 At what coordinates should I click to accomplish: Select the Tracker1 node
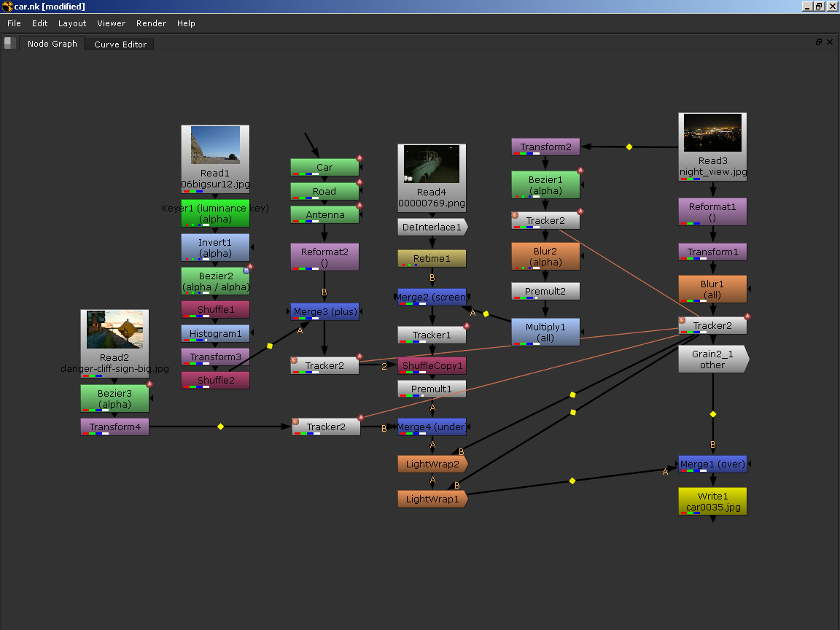point(432,335)
